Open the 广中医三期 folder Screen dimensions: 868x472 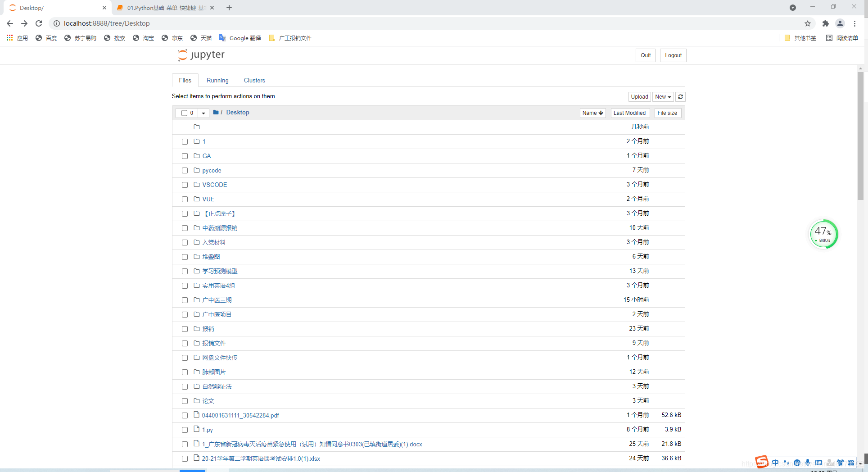coord(217,300)
